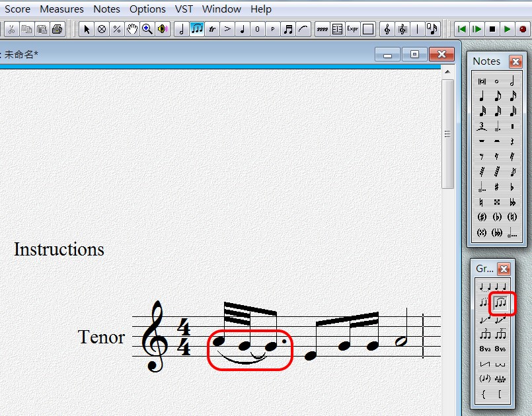Select the arrow selection tool

coord(87,29)
